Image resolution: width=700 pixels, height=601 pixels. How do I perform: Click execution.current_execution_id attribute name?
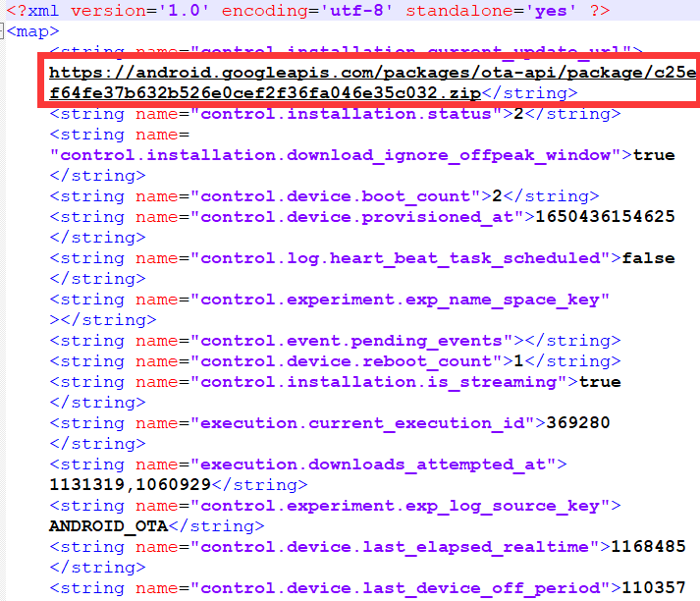click(x=362, y=423)
